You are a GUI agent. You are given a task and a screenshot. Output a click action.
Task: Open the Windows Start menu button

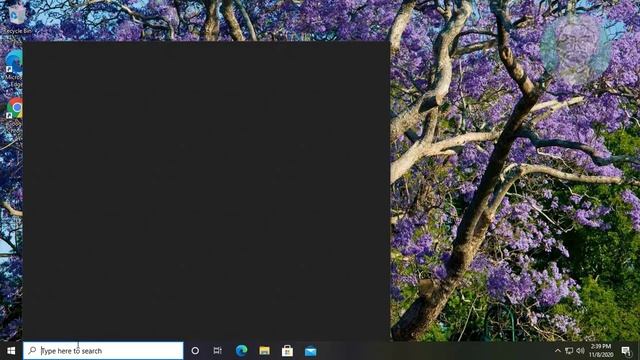point(11,351)
